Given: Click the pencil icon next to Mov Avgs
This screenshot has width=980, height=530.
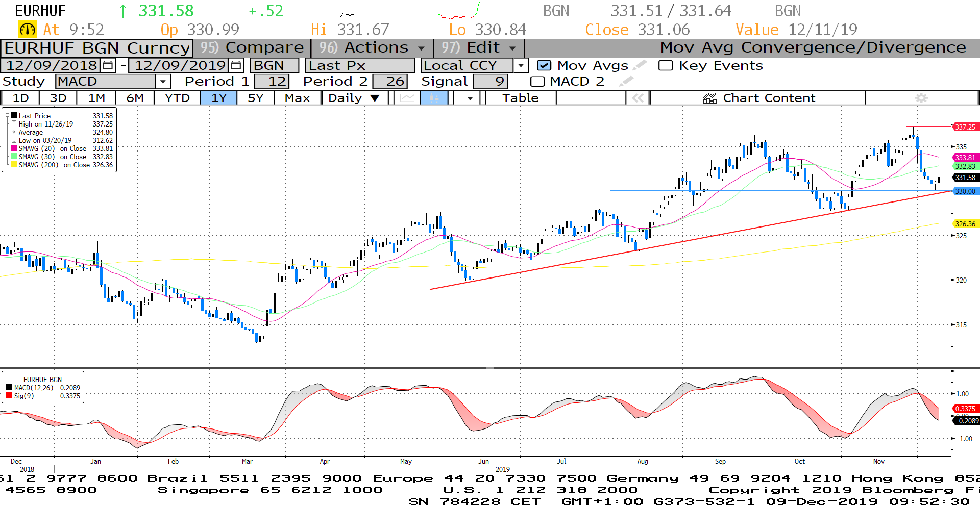Looking at the screenshot, I should pyautogui.click(x=640, y=65).
